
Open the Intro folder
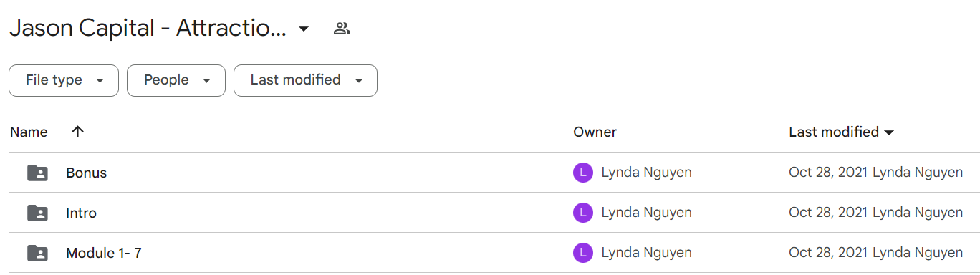pos(81,213)
